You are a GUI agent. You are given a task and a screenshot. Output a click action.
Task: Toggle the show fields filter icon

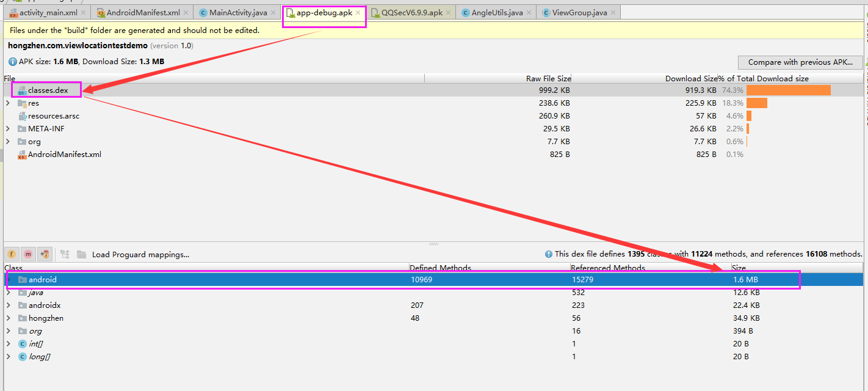pos(12,254)
